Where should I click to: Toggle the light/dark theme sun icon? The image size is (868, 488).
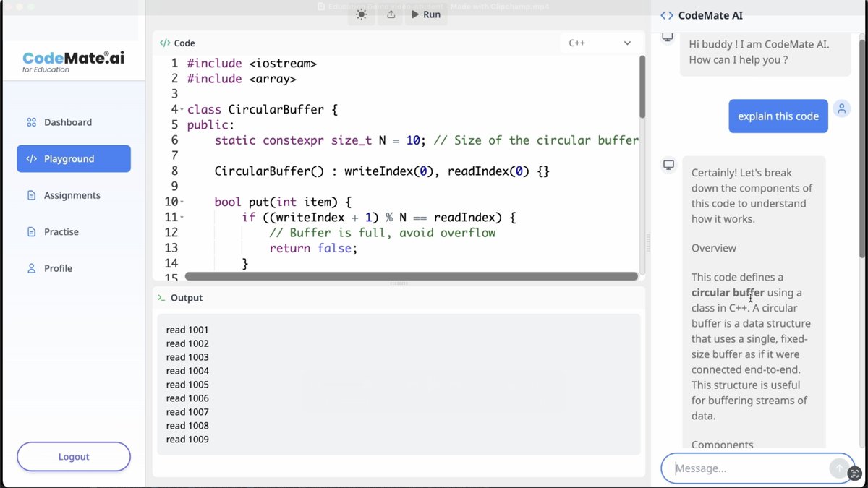coord(362,14)
